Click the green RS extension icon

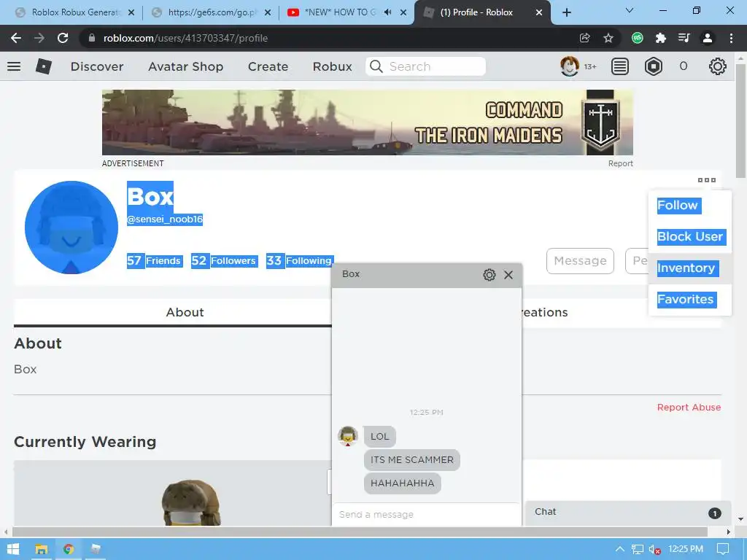[637, 38]
